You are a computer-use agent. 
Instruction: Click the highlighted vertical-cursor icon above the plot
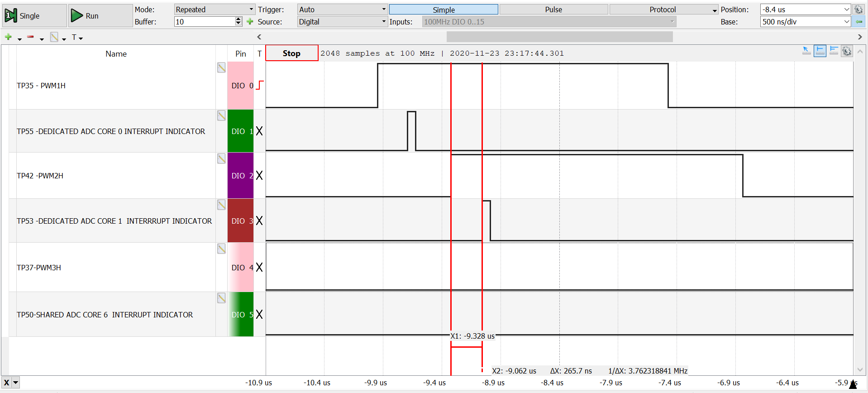pyautogui.click(x=820, y=51)
